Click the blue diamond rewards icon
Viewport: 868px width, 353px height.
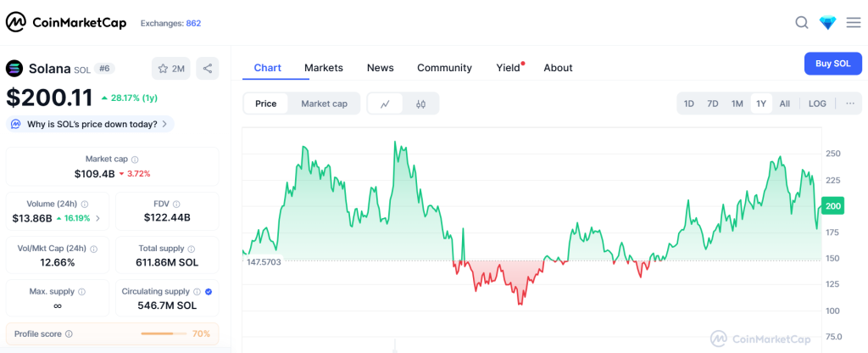point(827,23)
